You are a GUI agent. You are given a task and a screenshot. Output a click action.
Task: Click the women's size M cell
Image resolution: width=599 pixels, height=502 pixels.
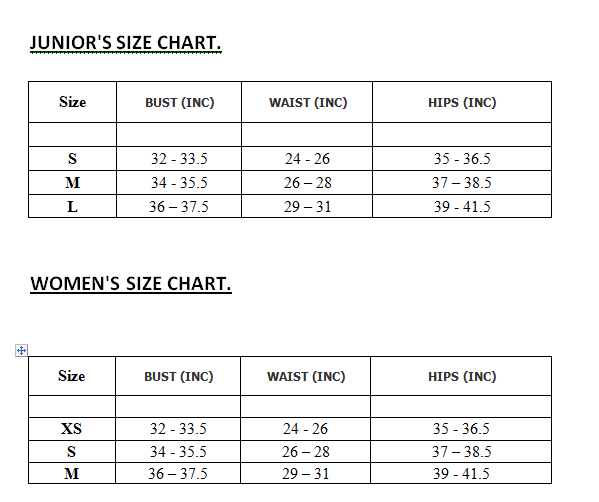click(x=72, y=474)
